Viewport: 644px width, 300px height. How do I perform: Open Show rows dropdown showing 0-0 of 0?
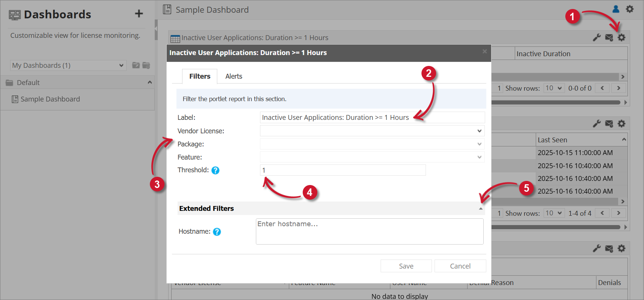554,88
